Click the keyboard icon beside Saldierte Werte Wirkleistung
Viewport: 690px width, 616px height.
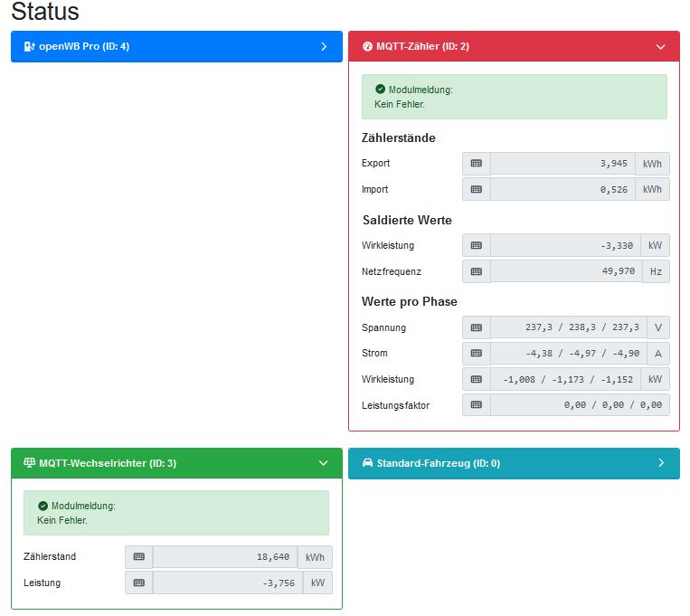click(x=477, y=245)
